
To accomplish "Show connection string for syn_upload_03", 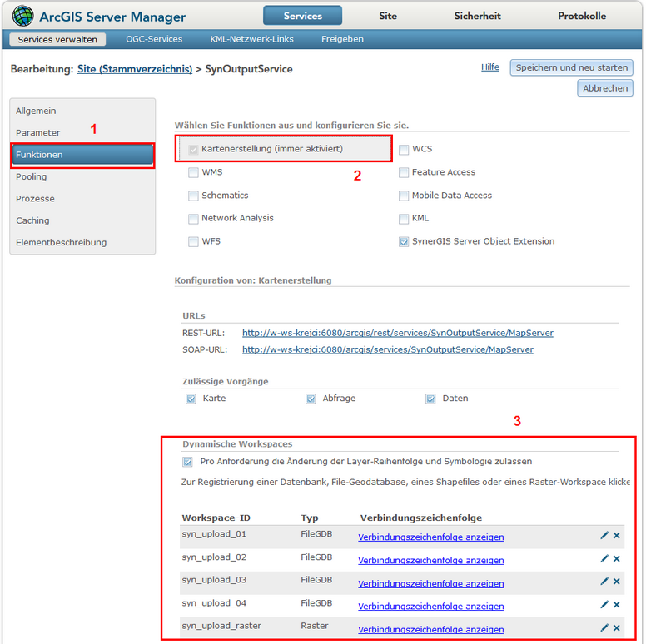I will (x=431, y=583).
